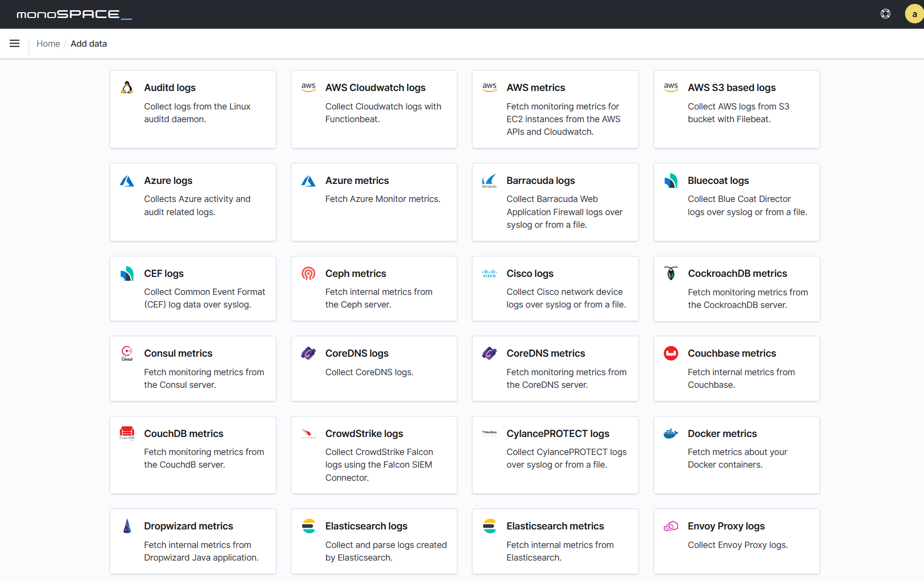Open the CEF logs title
This screenshot has height=582, width=924.
pos(164,273)
